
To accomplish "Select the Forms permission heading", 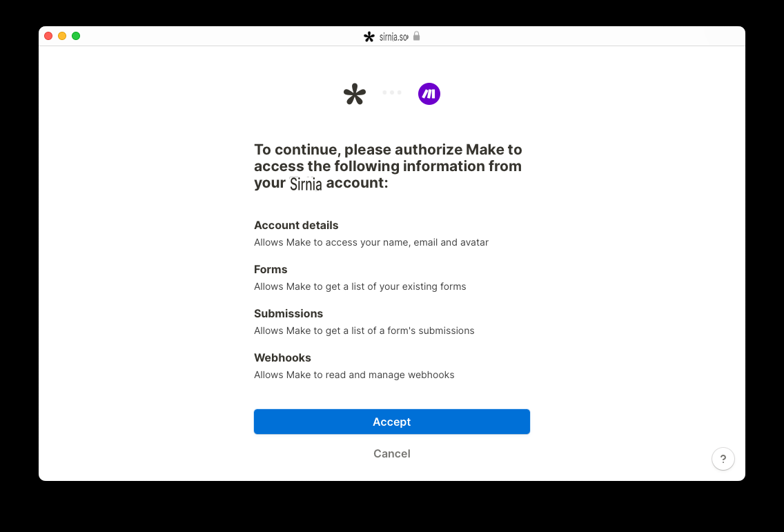I will [271, 269].
